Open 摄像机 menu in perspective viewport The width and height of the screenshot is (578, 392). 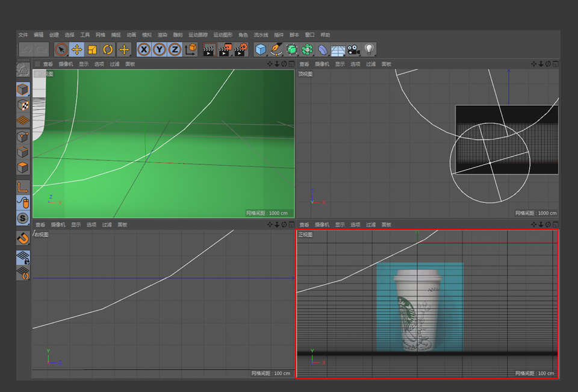pos(66,64)
